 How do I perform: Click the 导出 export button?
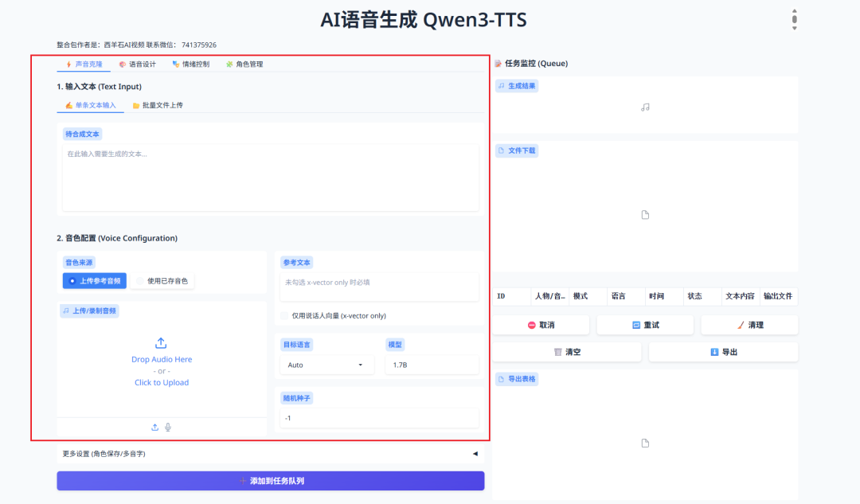point(723,351)
